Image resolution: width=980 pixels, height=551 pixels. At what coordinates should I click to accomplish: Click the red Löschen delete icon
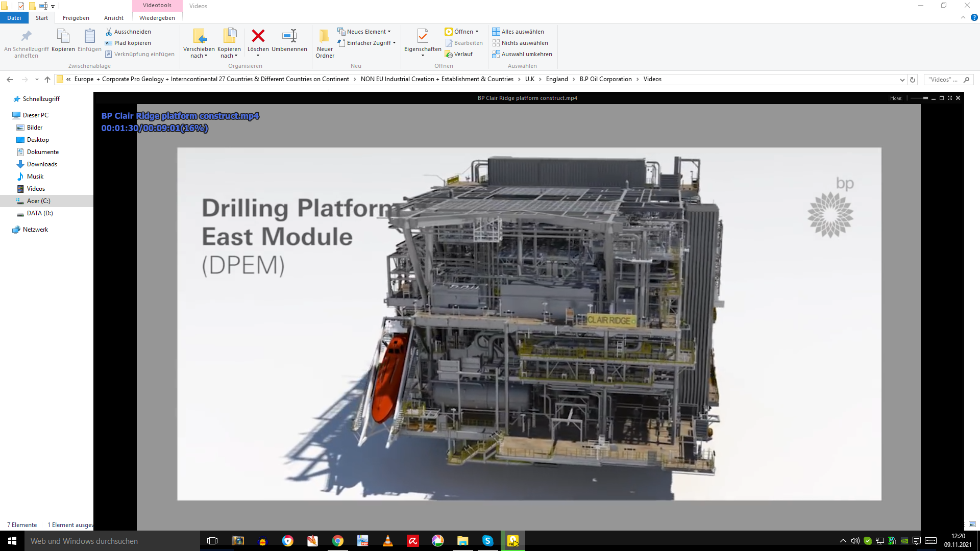coord(258,36)
